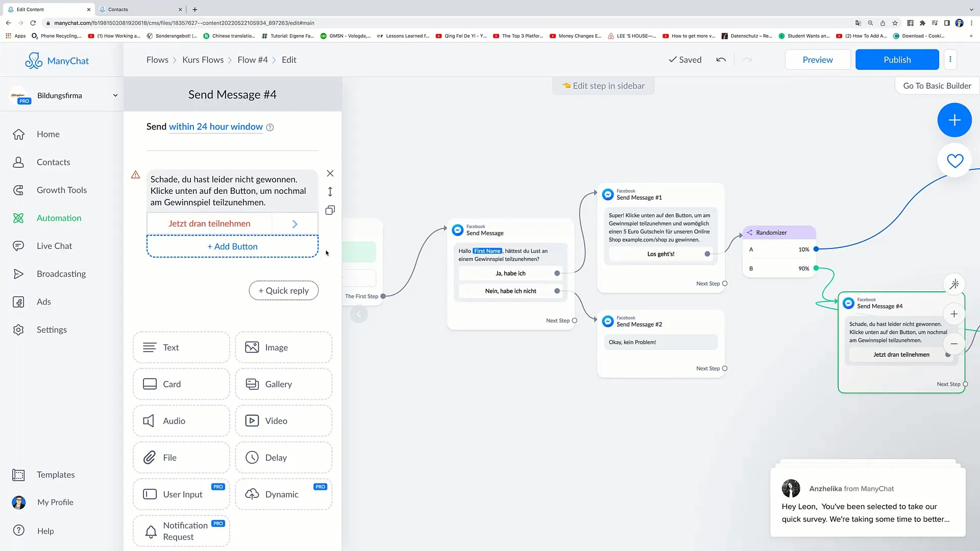
Task: Click the Ads sidebar icon
Action: coord(18,302)
